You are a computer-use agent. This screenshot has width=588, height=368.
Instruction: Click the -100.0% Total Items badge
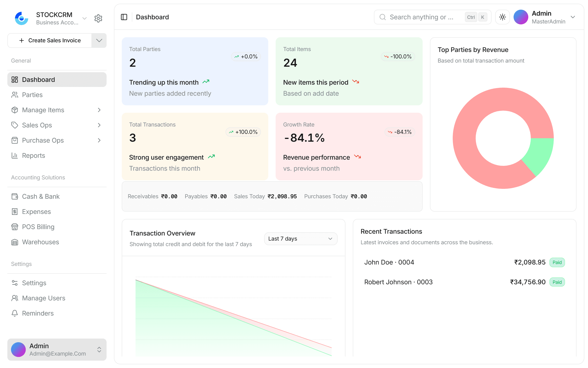click(398, 57)
